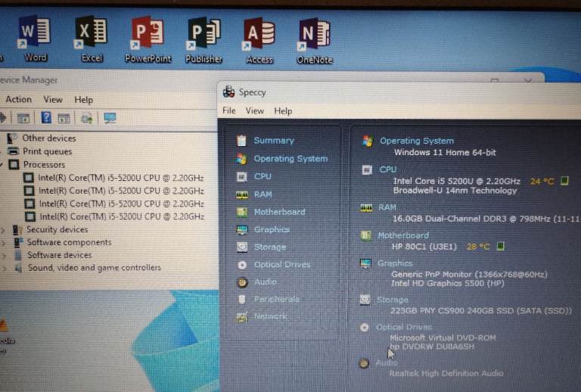581x392 pixels.
Task: Click the Storage heading in summary pane
Action: 392,300
